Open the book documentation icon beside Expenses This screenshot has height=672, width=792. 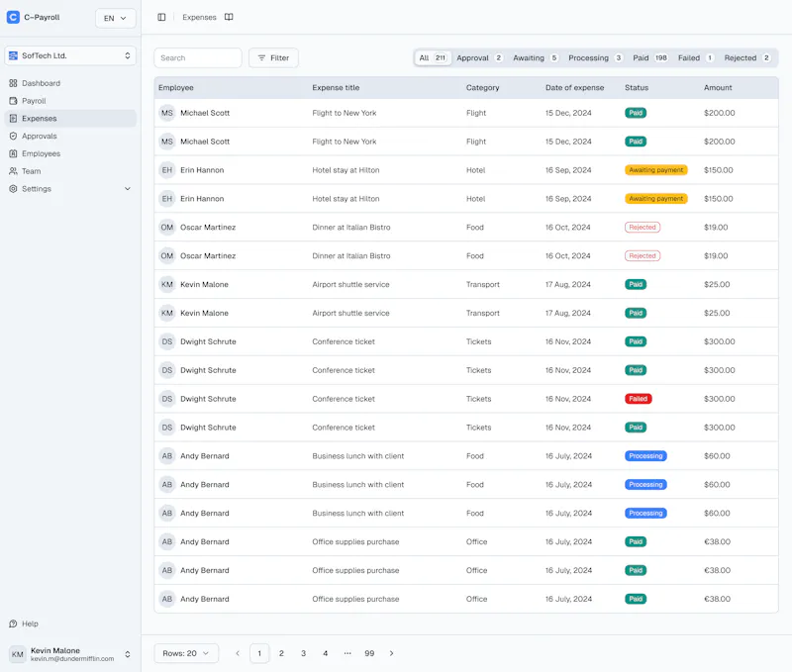(x=229, y=17)
